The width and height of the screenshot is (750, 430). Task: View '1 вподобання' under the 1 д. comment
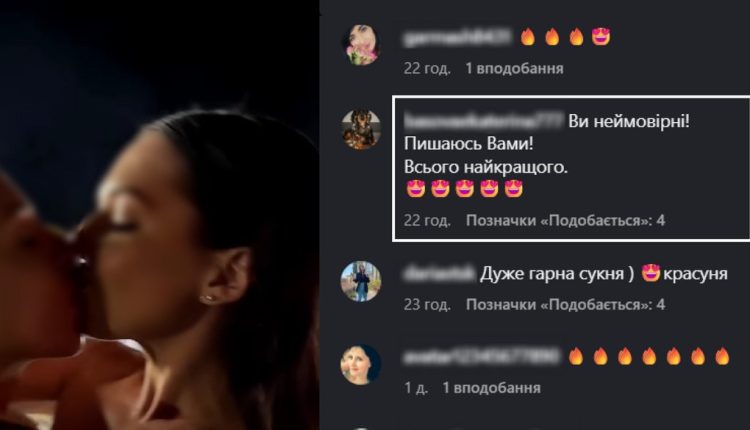492,388
